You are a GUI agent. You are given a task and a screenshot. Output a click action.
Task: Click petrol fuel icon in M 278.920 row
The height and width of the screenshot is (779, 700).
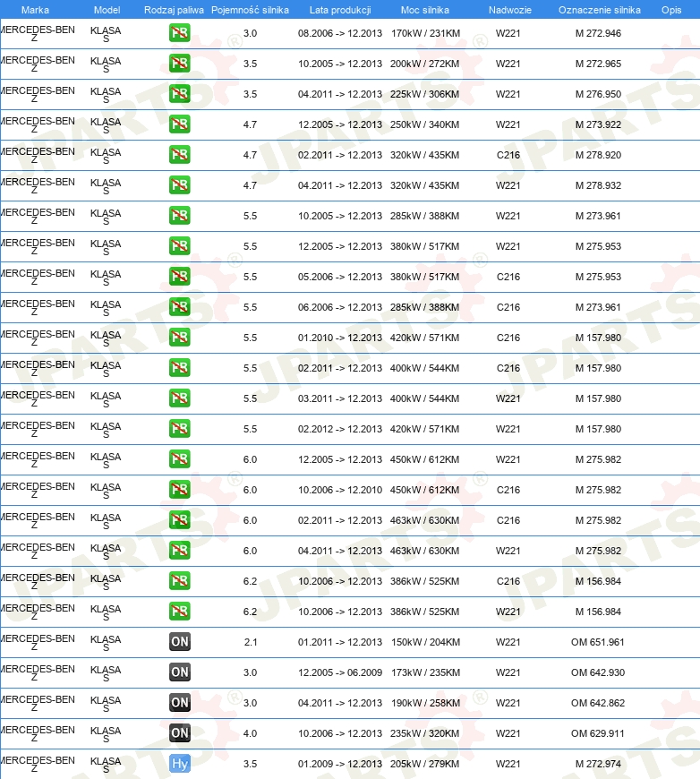(x=179, y=155)
